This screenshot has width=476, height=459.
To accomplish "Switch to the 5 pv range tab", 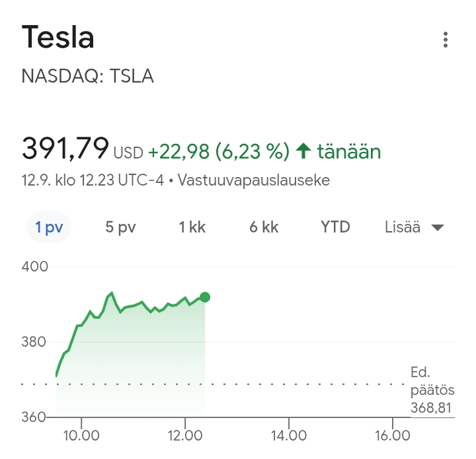I will (120, 227).
